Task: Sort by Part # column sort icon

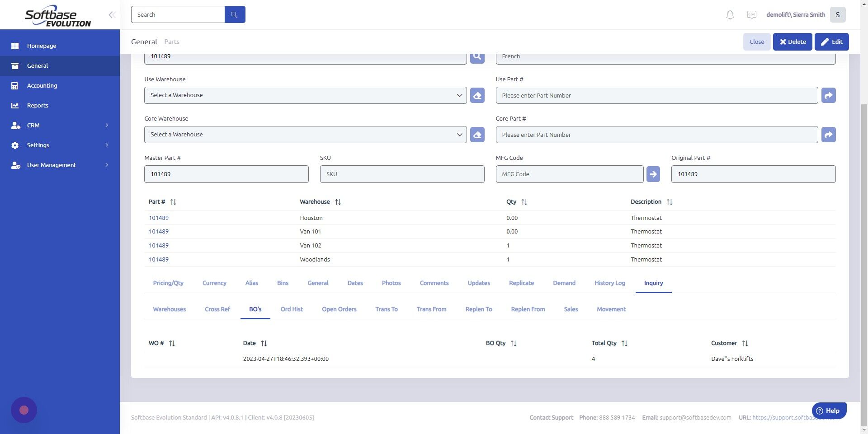Action: [x=173, y=202]
